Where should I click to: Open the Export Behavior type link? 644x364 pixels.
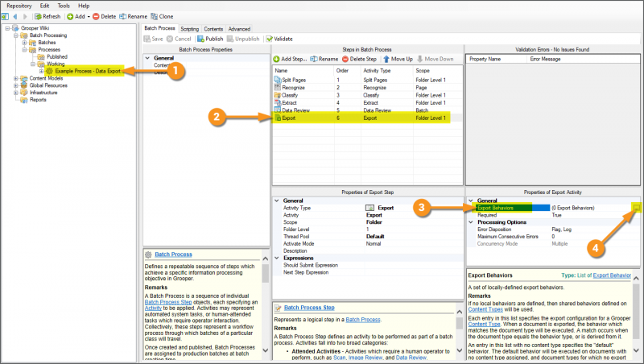coord(612,275)
